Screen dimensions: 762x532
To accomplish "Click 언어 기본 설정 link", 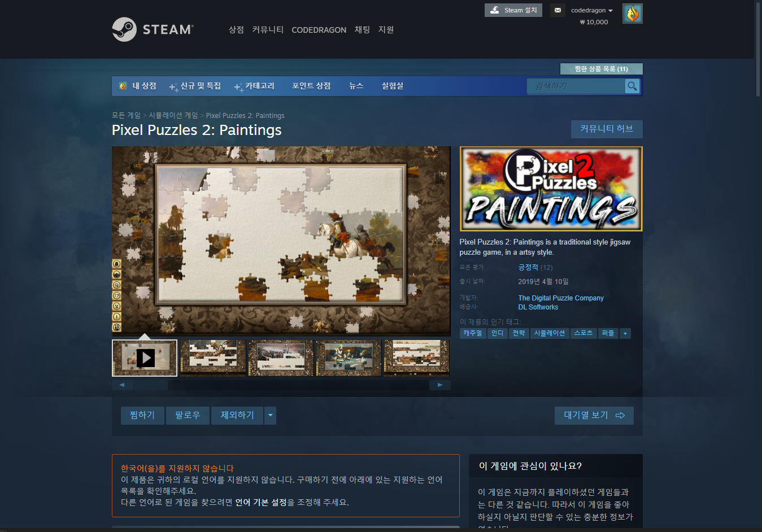I will coord(261,502).
